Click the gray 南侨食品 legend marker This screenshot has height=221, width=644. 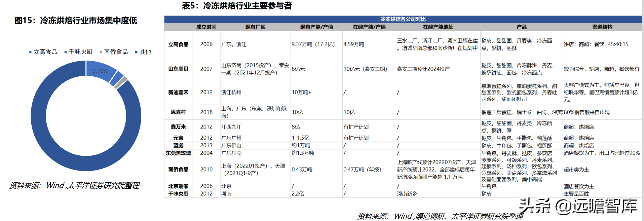(x=101, y=52)
